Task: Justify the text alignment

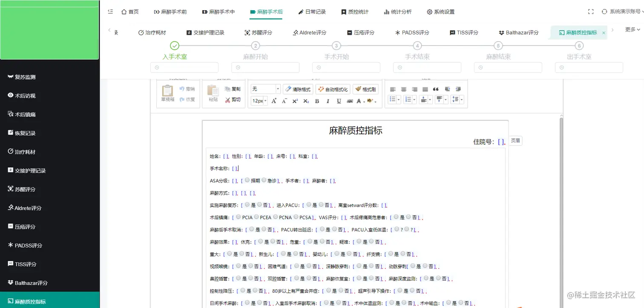Action: (x=425, y=89)
